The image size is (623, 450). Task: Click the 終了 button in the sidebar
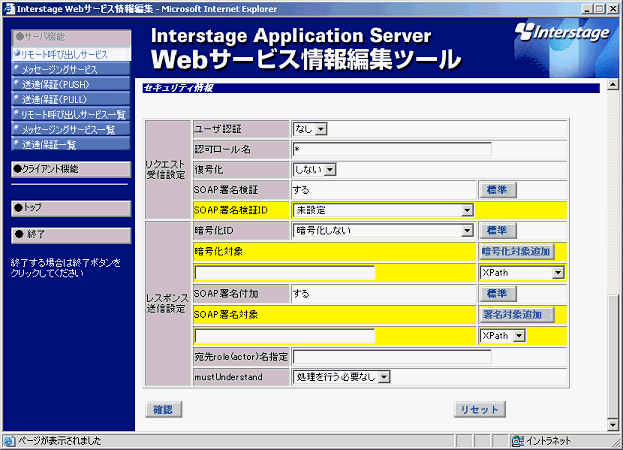(71, 235)
